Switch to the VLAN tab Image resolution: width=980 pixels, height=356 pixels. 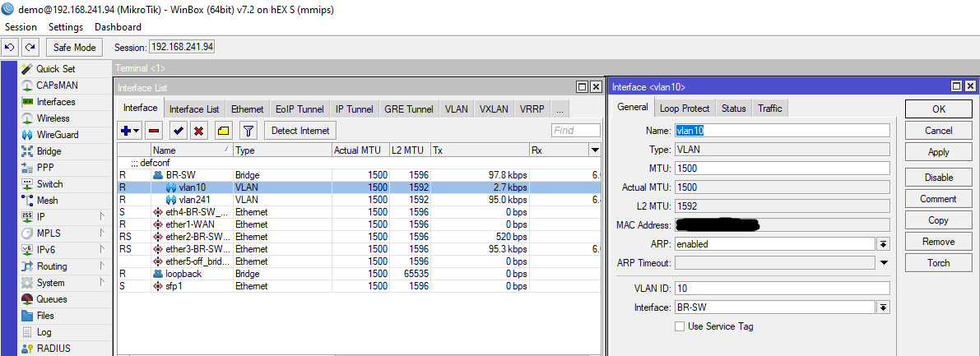(456, 109)
